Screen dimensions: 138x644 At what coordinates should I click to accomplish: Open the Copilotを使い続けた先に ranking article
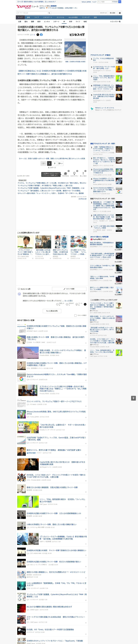click(104, 96)
